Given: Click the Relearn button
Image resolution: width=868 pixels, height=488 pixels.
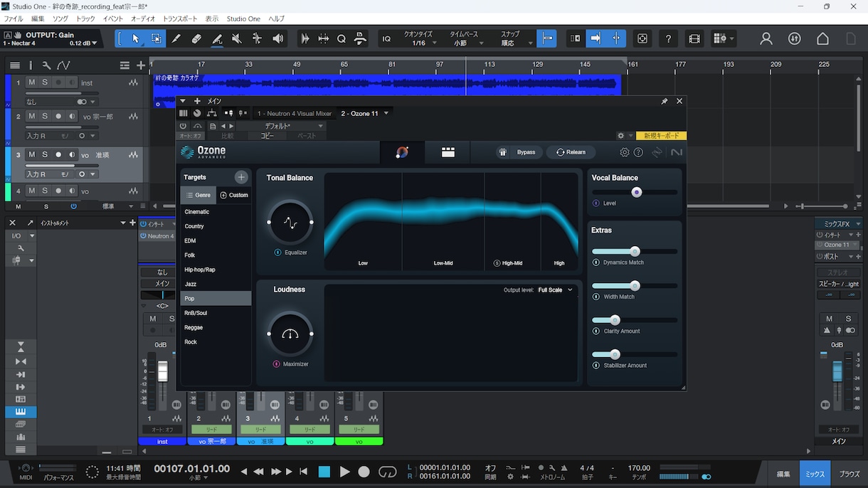Looking at the screenshot, I should click(x=571, y=152).
